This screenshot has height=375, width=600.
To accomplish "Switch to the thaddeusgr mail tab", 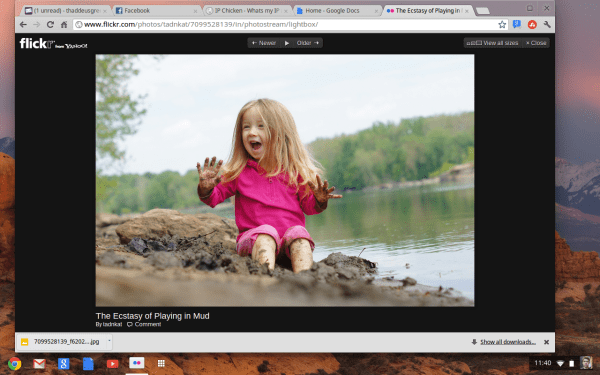I will pyautogui.click(x=65, y=11).
